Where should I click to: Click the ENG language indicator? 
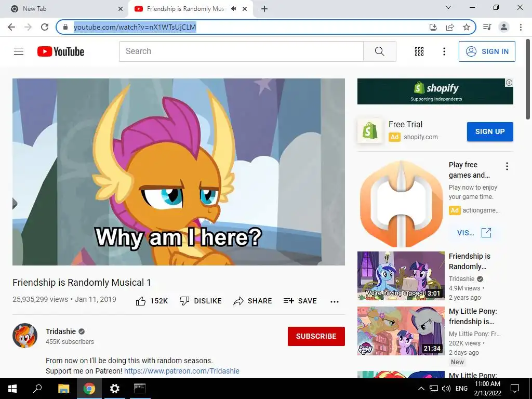(x=461, y=389)
